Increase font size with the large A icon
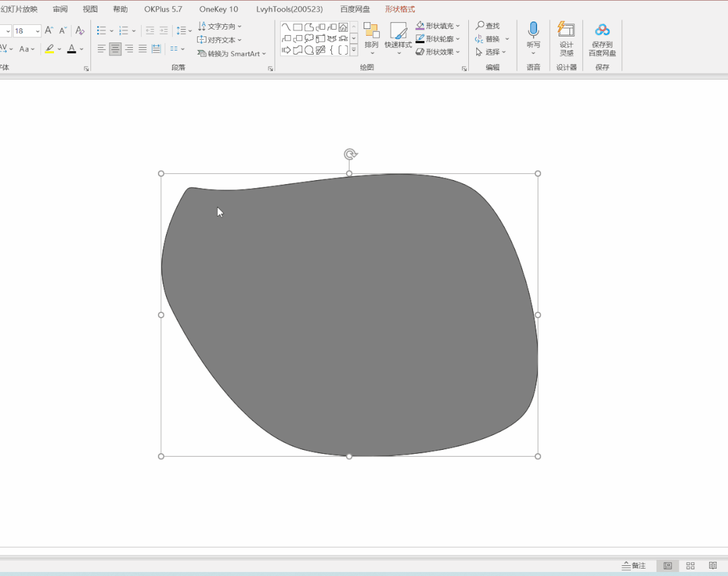Image resolution: width=728 pixels, height=576 pixels. coord(49,30)
